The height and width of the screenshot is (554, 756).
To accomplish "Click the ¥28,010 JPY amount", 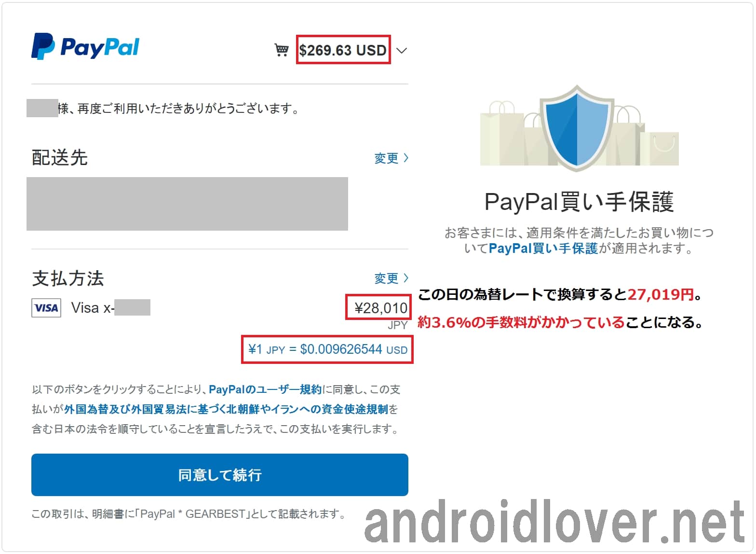I will [381, 308].
